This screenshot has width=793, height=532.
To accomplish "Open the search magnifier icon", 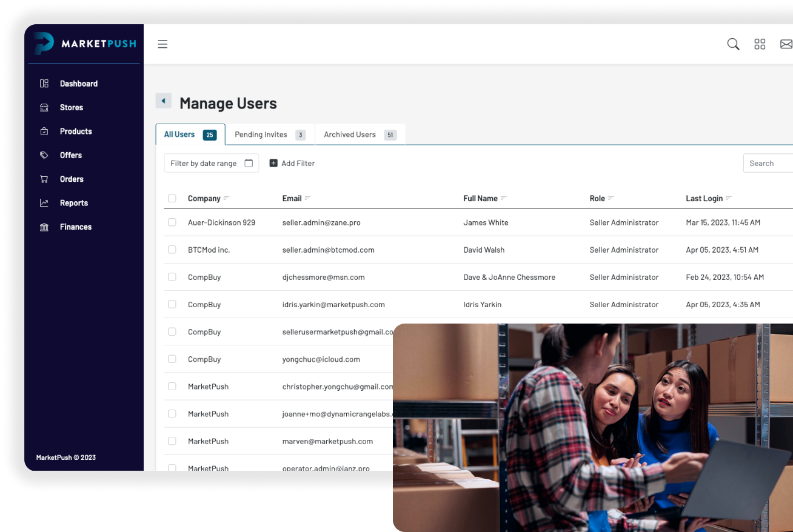I will (733, 44).
